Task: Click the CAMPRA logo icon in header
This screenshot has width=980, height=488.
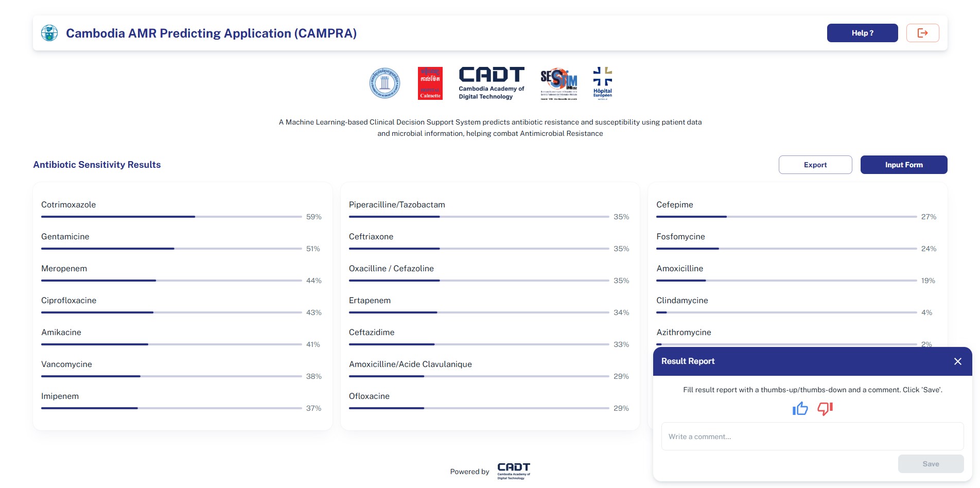Action: [x=49, y=33]
